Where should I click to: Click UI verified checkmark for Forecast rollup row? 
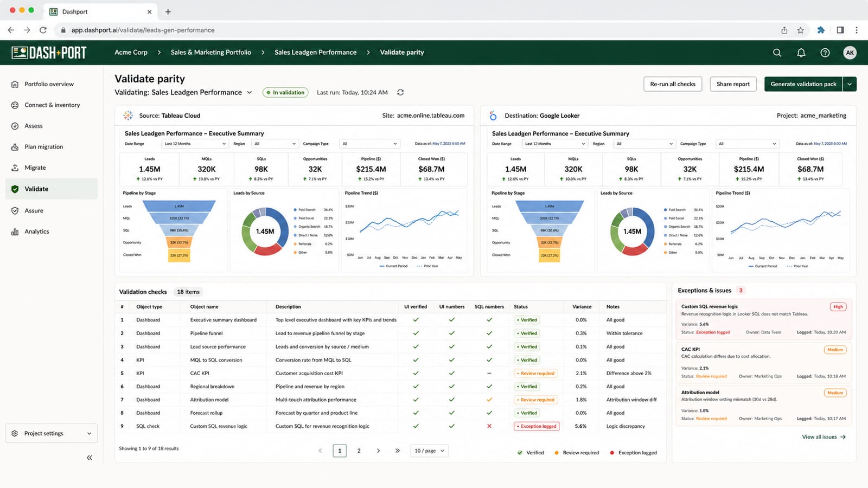[x=416, y=413]
